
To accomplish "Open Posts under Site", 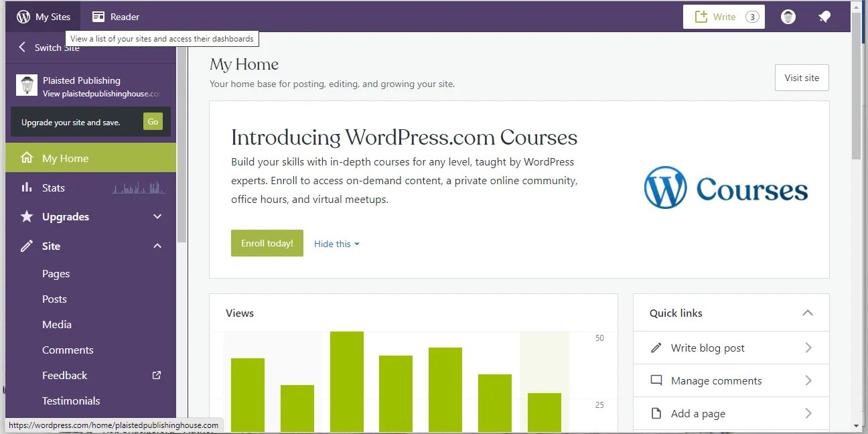I will point(54,299).
